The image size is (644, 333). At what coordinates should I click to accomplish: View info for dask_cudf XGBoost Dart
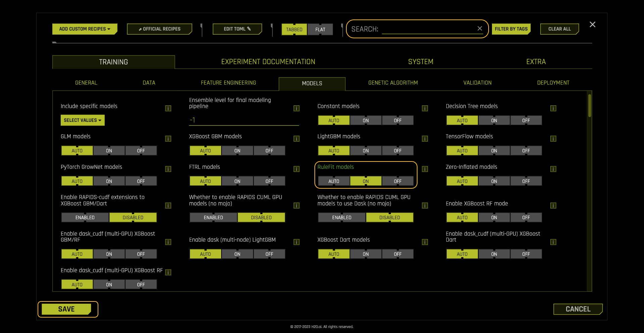553,242
